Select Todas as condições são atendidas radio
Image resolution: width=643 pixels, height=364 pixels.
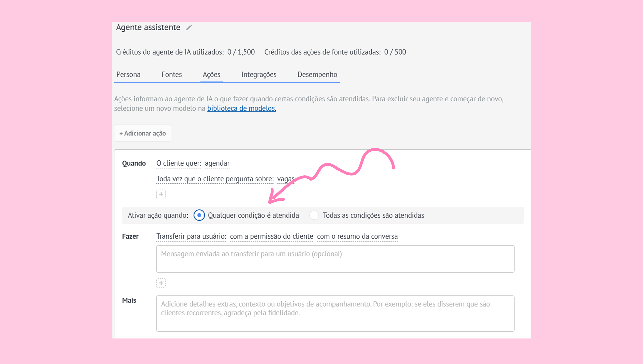click(x=314, y=215)
